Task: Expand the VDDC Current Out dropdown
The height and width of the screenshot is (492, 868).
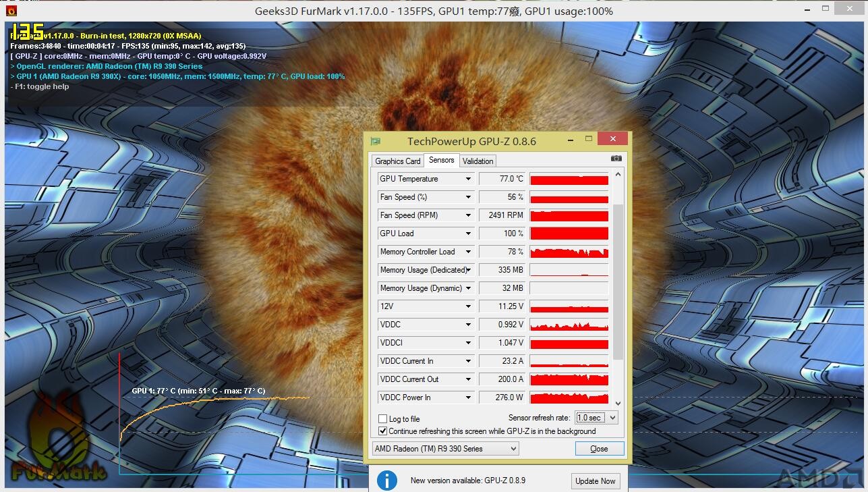Action: 468,379
